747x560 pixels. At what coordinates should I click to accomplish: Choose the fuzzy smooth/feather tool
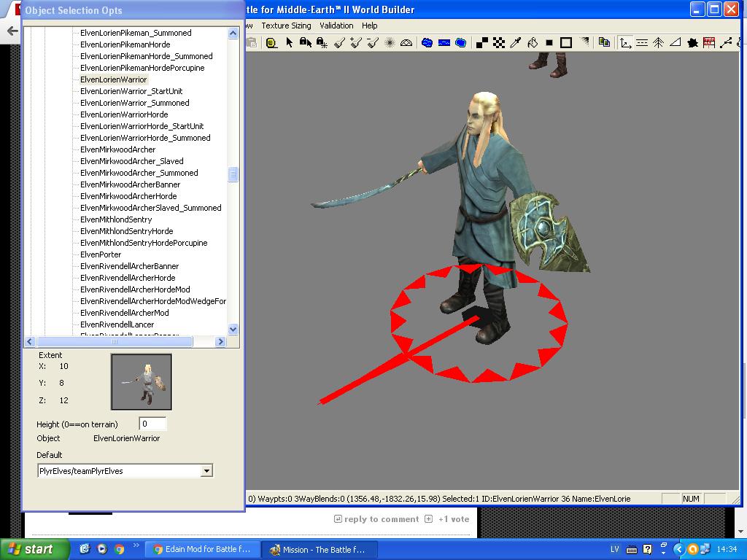click(390, 43)
